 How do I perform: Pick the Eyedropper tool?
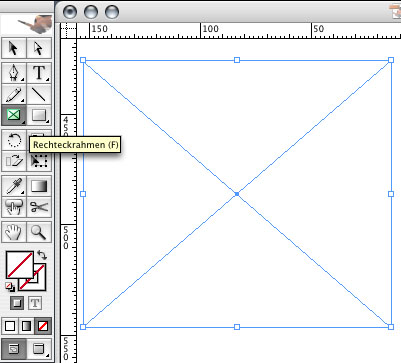click(14, 186)
